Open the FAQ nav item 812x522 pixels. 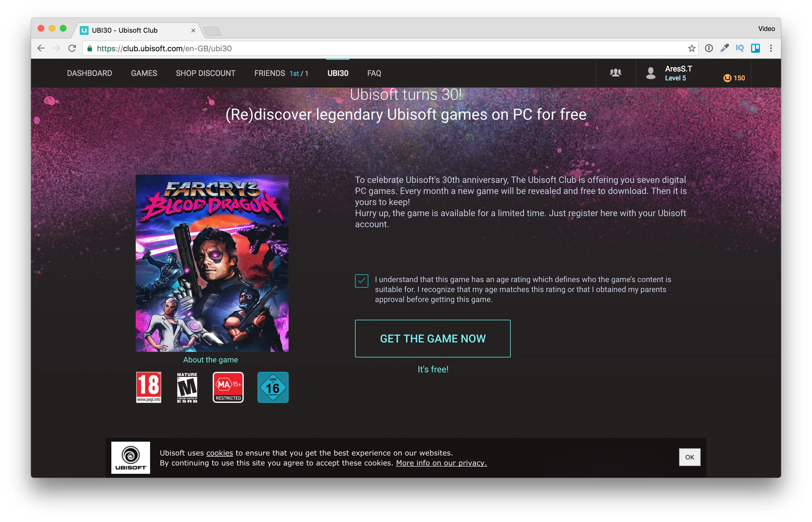[374, 73]
